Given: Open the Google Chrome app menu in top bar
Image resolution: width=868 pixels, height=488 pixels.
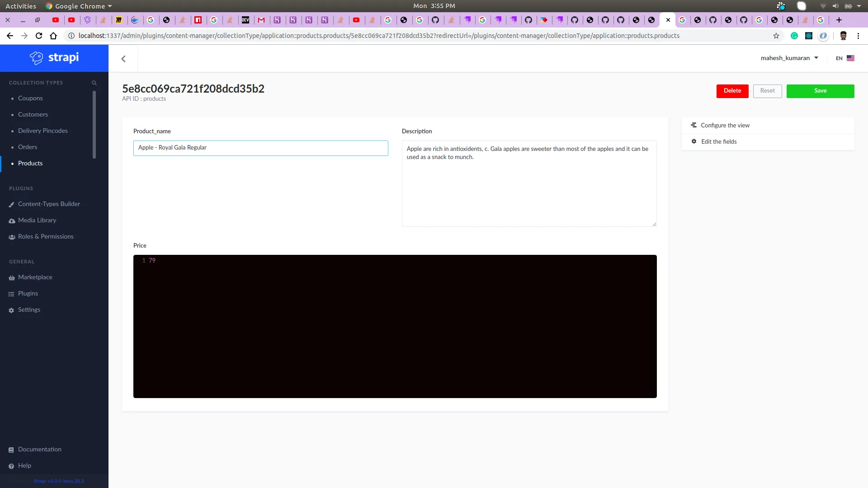Looking at the screenshot, I should click(80, 6).
